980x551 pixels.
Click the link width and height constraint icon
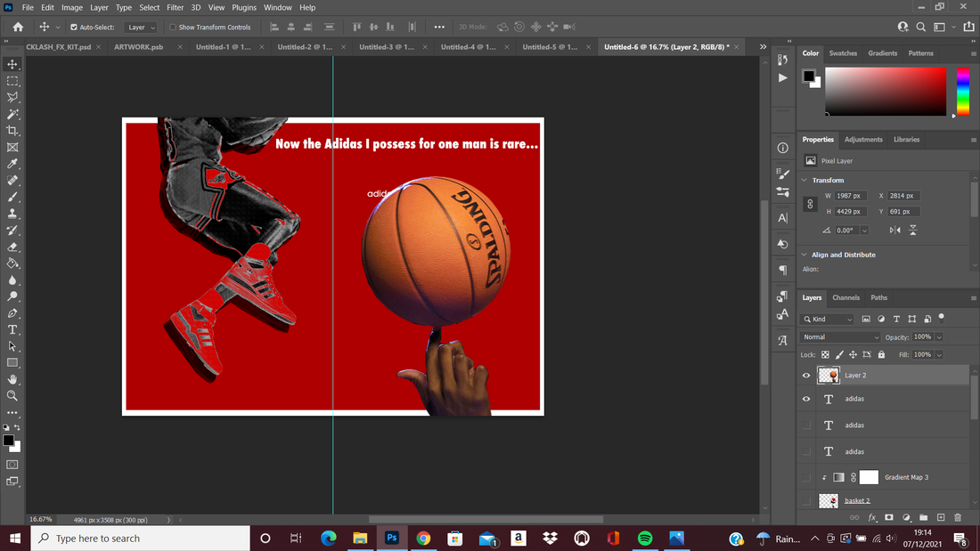click(810, 204)
